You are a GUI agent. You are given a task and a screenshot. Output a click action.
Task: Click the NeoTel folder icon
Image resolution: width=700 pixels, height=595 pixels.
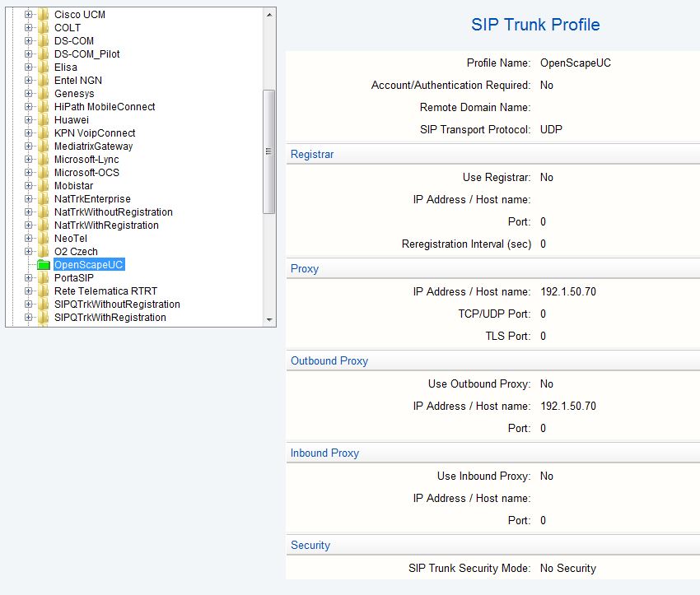coord(44,238)
